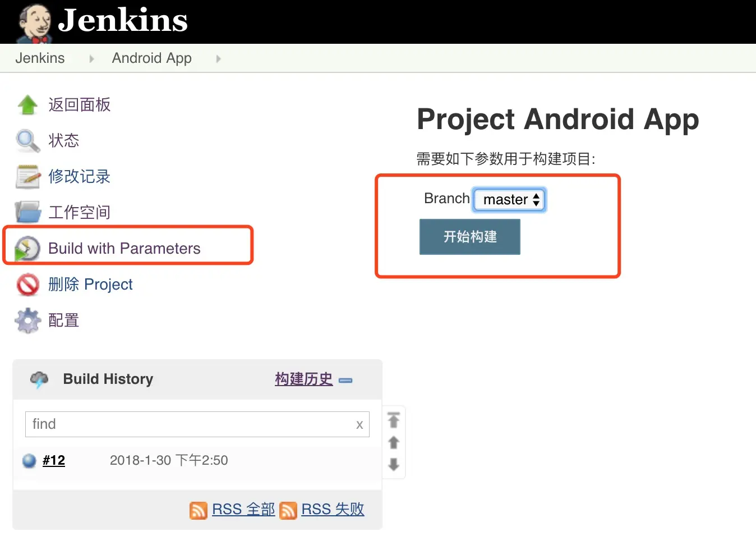Image resolution: width=756 pixels, height=559 pixels.
Task: Expand the arrow after Android App breadcrumb
Action: pos(218,58)
